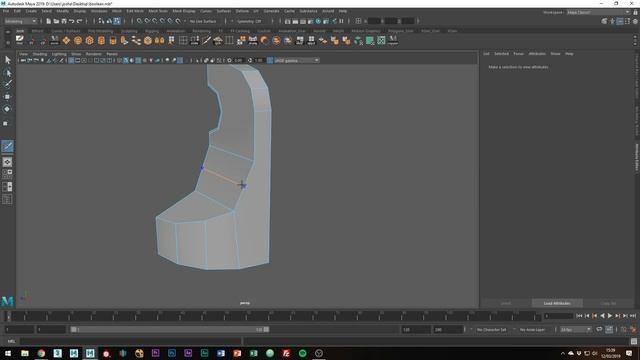Screen dimensions: 640x360
Task: Pick the Lasso Select tool
Action: click(7, 73)
